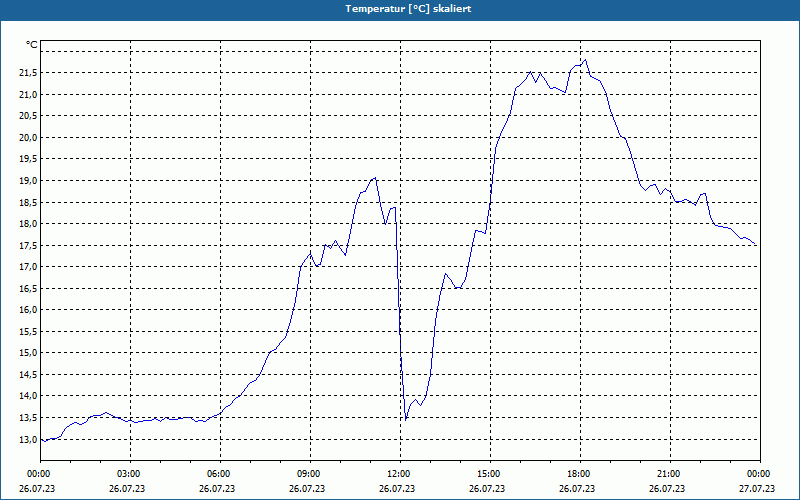Pick the 19,0 temperature tick label
800x500 pixels.
click(x=29, y=181)
